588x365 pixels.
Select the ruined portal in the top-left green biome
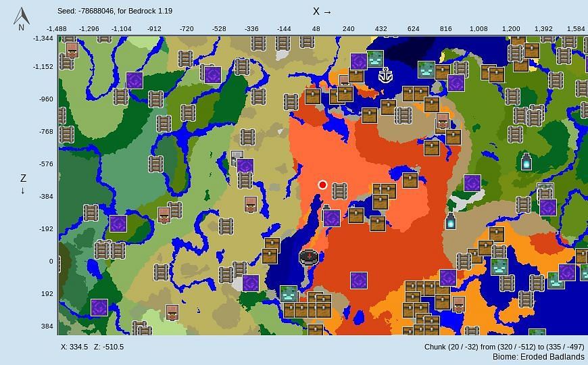[134, 80]
